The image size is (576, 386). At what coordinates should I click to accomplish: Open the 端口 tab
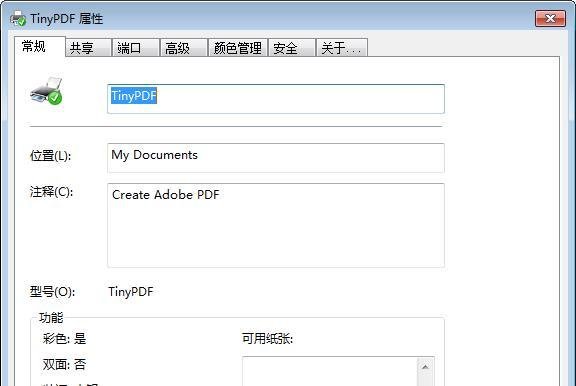pos(136,48)
